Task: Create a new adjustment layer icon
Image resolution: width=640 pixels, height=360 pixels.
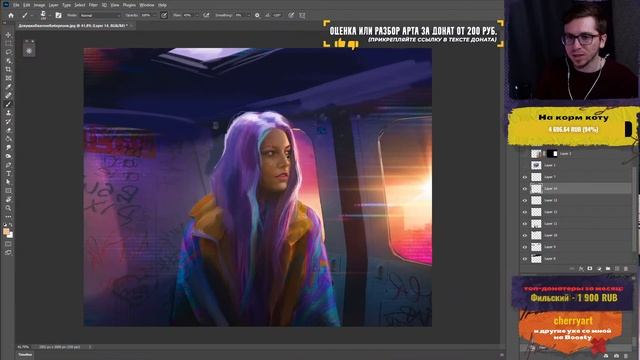Action: coord(599,269)
